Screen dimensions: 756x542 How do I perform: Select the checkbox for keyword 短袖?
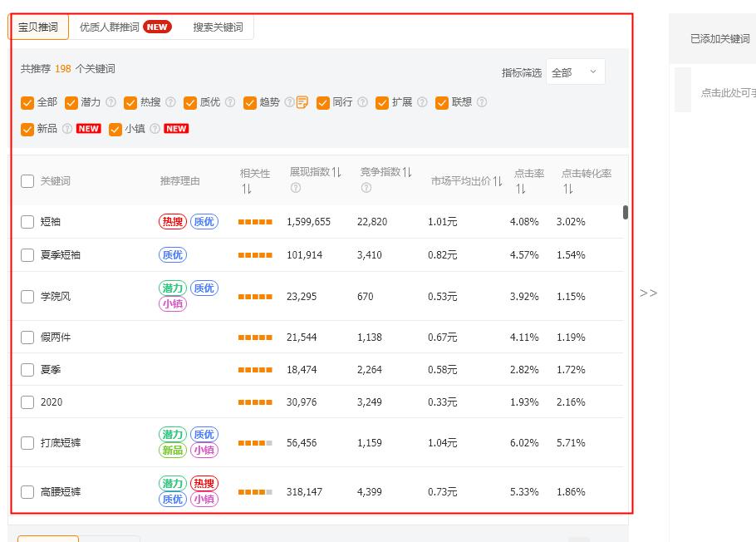(27, 222)
